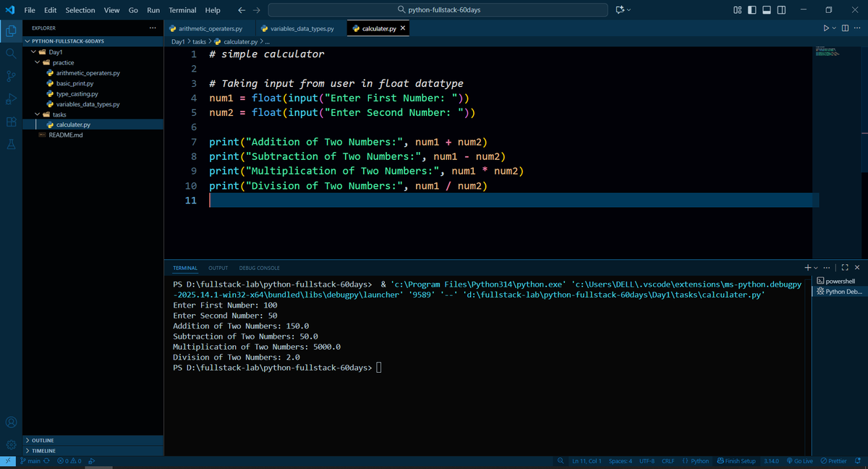Click the Accounts icon above settings gear
Viewport: 868px width, 469px height.
(x=10, y=422)
